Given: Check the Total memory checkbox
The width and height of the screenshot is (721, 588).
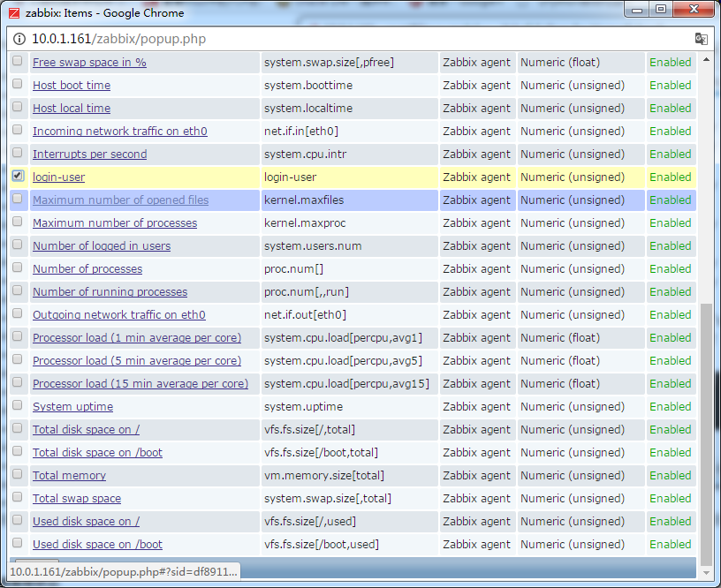Looking at the screenshot, I should [x=18, y=474].
